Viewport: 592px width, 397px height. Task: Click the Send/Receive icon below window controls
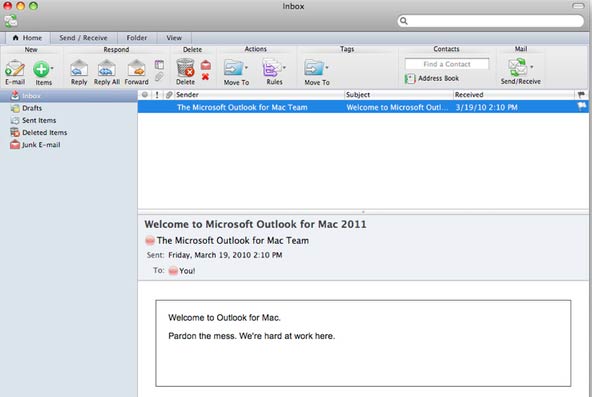[x=11, y=21]
